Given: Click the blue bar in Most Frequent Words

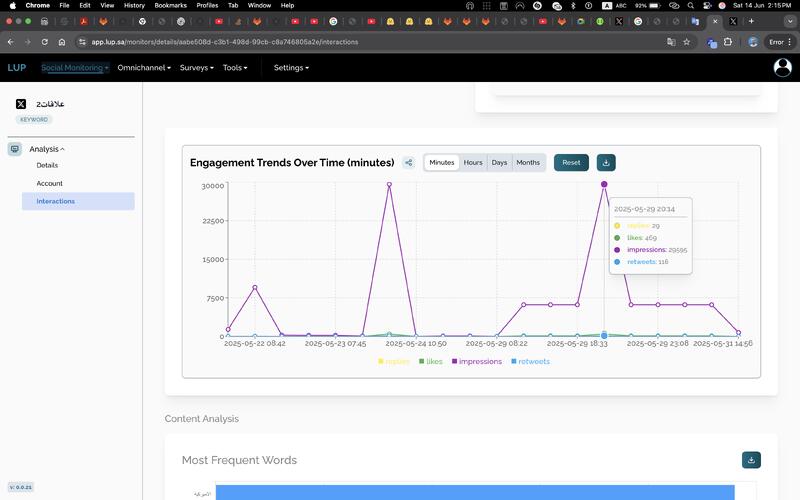Looking at the screenshot, I should (475, 492).
